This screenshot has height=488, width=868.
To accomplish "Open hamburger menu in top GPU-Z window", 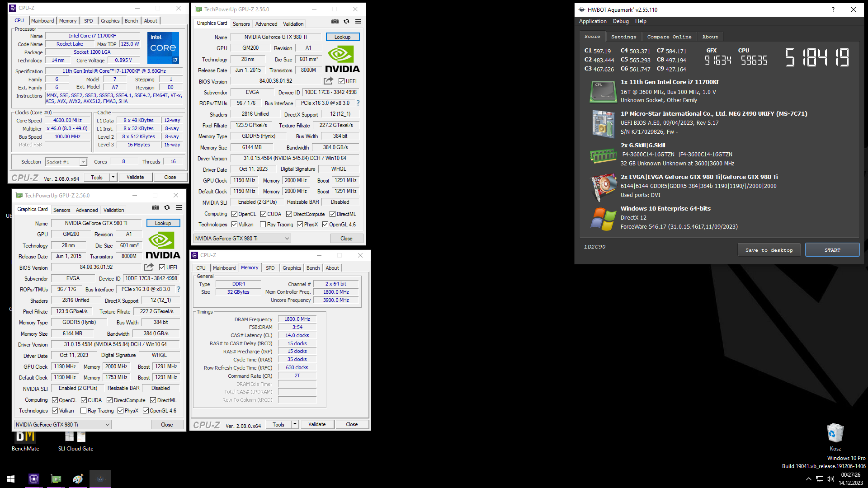I will click(x=358, y=21).
